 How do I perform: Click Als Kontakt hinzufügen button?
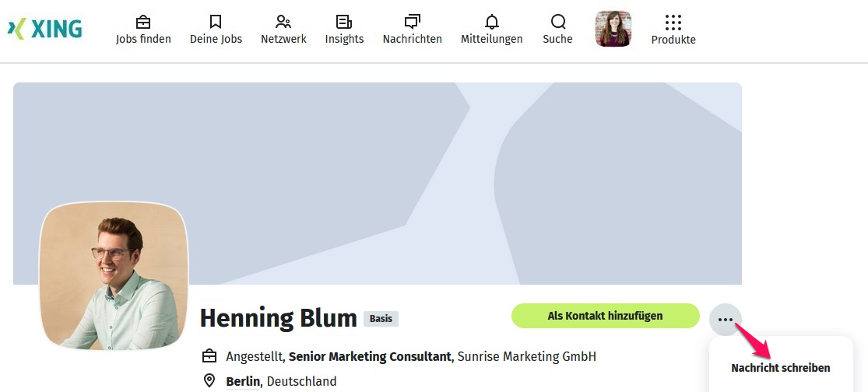click(x=605, y=316)
